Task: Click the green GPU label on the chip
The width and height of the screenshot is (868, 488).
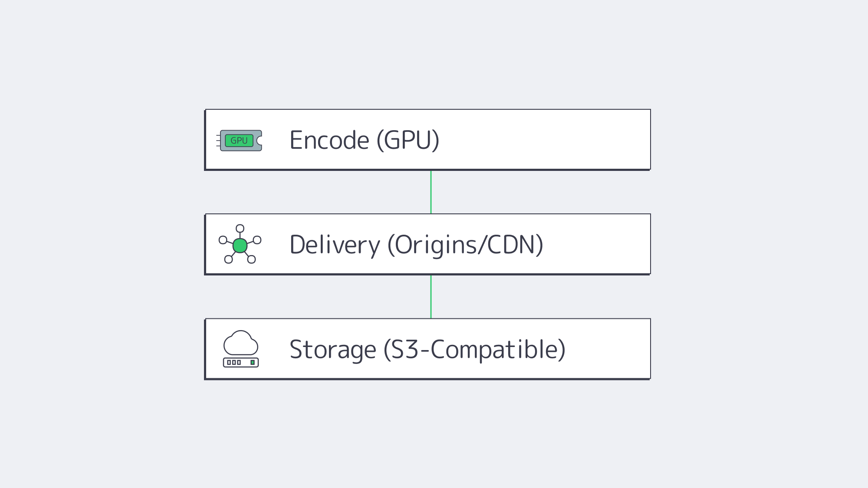Action: pos(239,141)
